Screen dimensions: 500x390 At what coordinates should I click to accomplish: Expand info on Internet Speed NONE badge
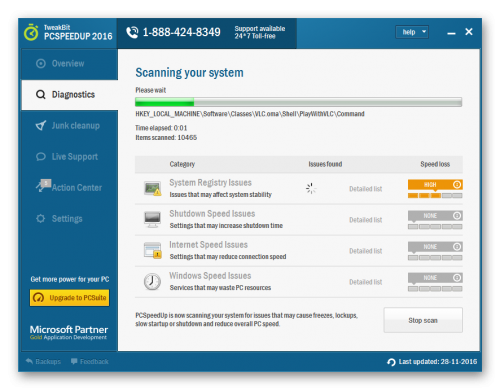click(457, 247)
